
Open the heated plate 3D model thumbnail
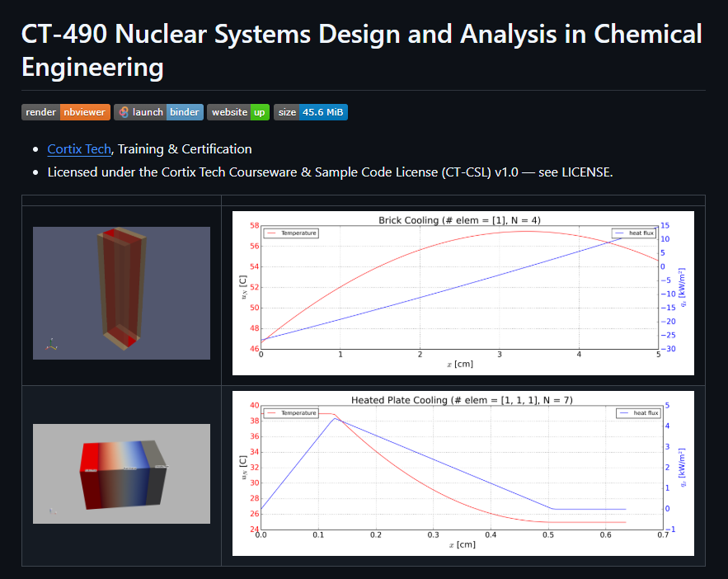121,473
